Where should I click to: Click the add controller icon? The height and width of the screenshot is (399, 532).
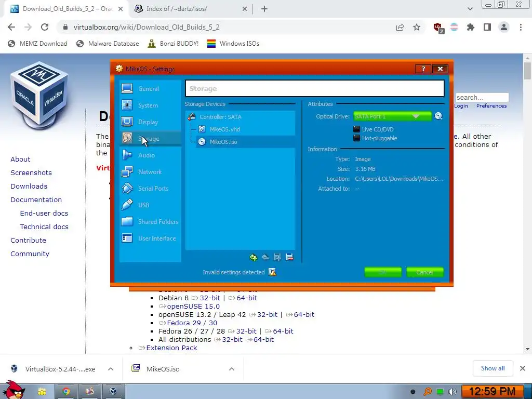click(x=253, y=258)
